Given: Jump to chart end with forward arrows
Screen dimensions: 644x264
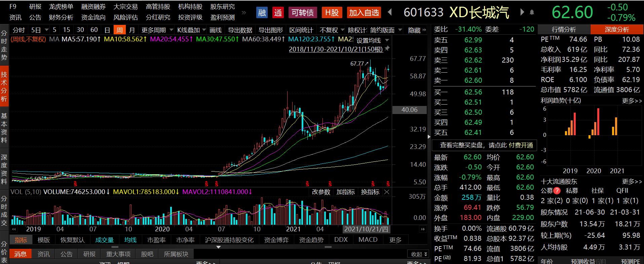Looking at the screenshot, I should [423, 229].
